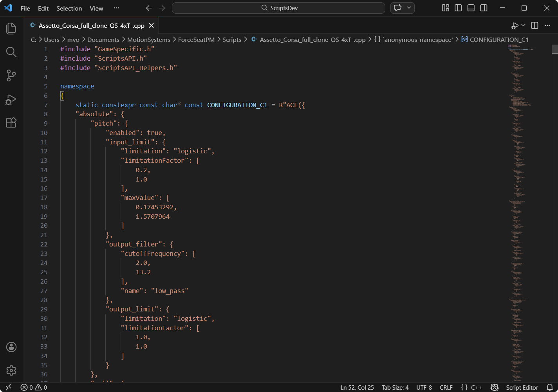558x392 pixels.
Task: Open the Accounts menu icon
Action: coord(11,347)
